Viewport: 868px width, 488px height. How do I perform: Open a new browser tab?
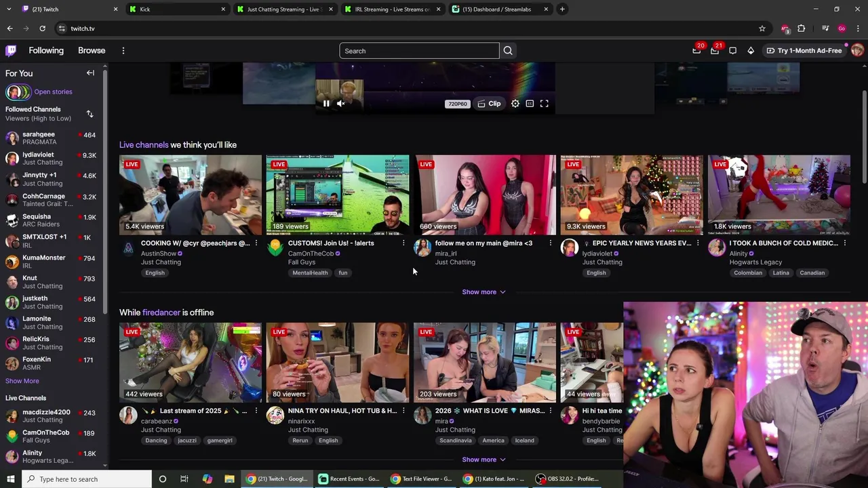[562, 9]
